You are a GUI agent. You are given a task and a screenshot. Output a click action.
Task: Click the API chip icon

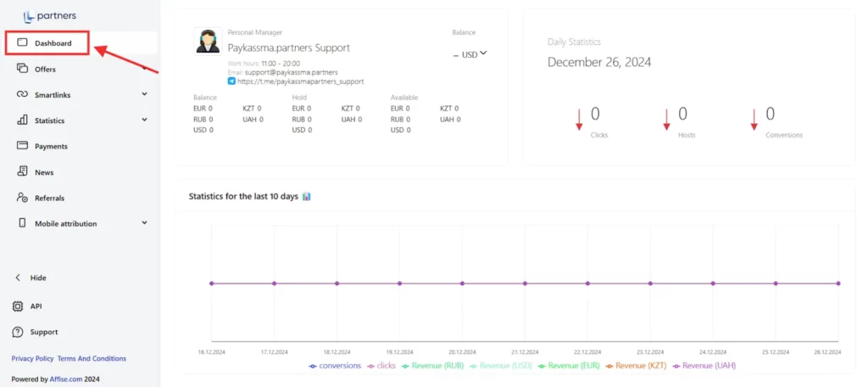[x=18, y=306]
